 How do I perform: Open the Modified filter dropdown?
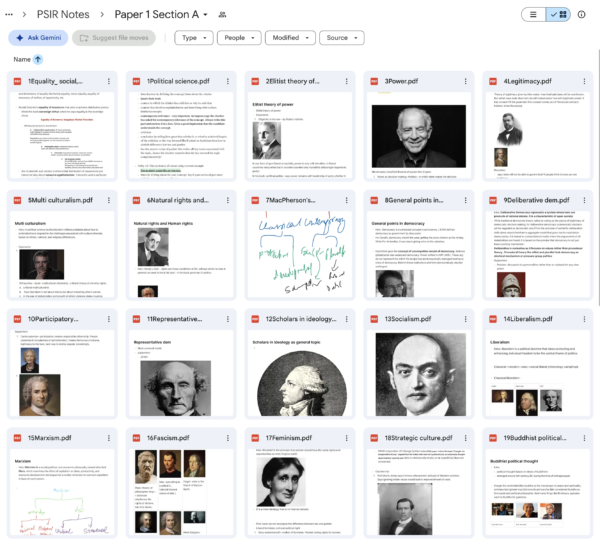coord(290,38)
